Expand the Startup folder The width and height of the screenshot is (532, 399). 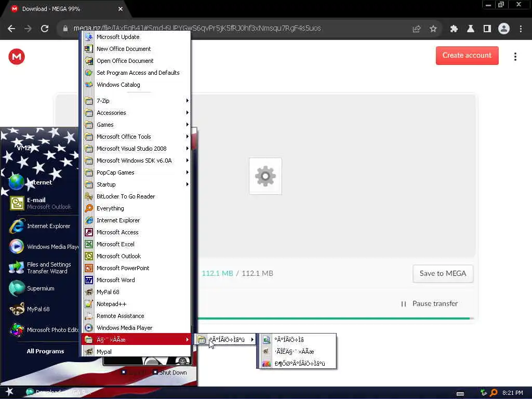136,184
